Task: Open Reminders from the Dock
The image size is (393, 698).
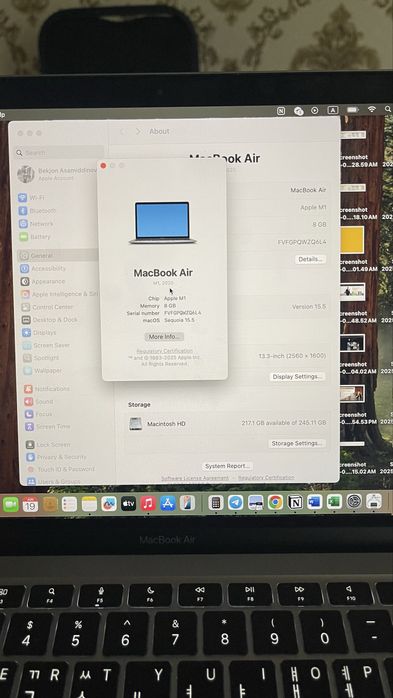Action: point(69,504)
